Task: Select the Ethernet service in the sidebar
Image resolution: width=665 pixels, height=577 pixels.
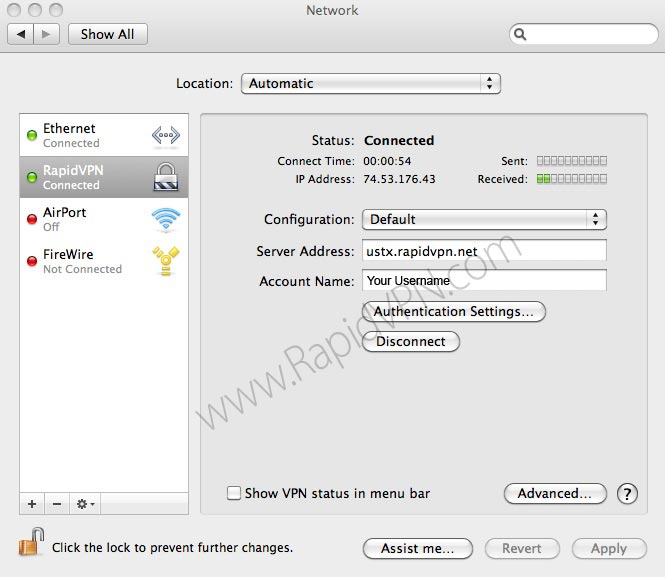Action: [x=104, y=135]
